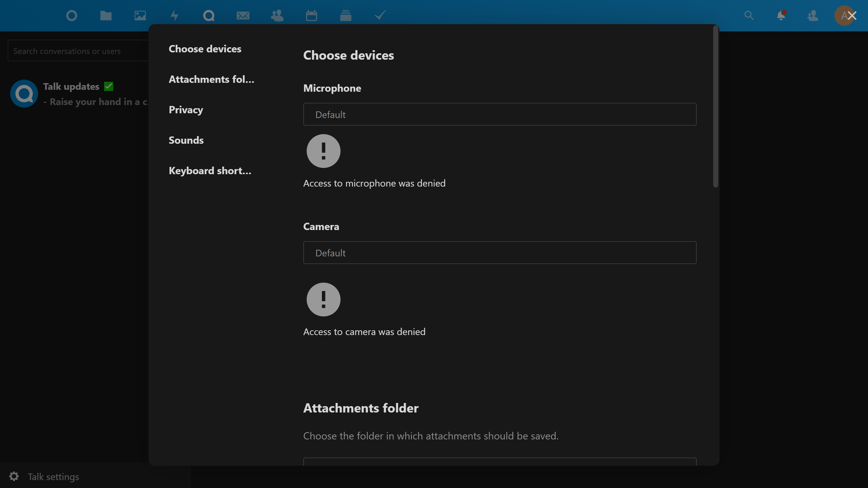Open the Activity lightning icon
This screenshot has width=868, height=488.
click(x=174, y=16)
